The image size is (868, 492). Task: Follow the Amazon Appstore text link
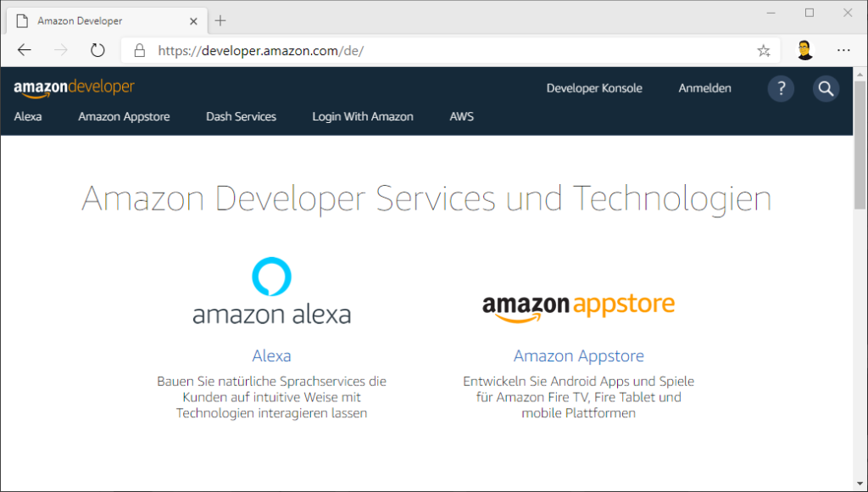coord(579,355)
